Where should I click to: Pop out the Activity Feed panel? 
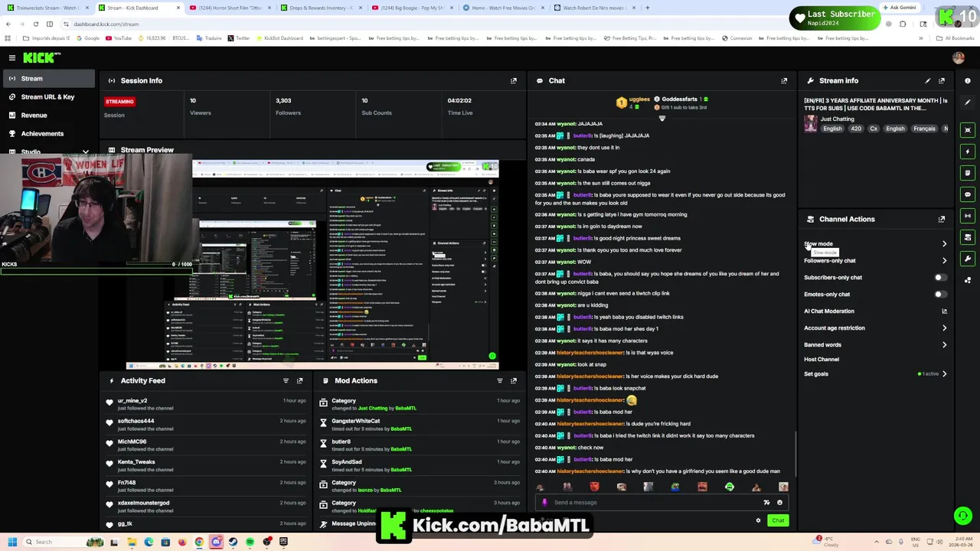point(300,380)
